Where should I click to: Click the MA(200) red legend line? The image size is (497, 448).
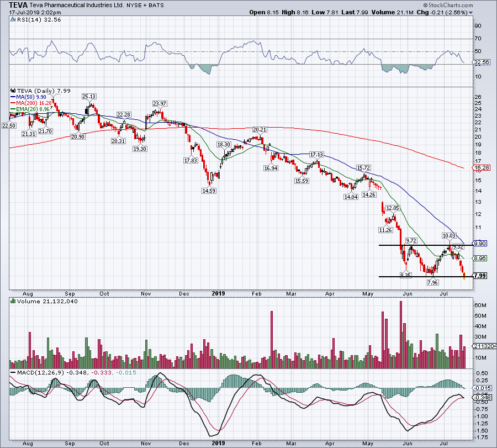tap(13, 103)
